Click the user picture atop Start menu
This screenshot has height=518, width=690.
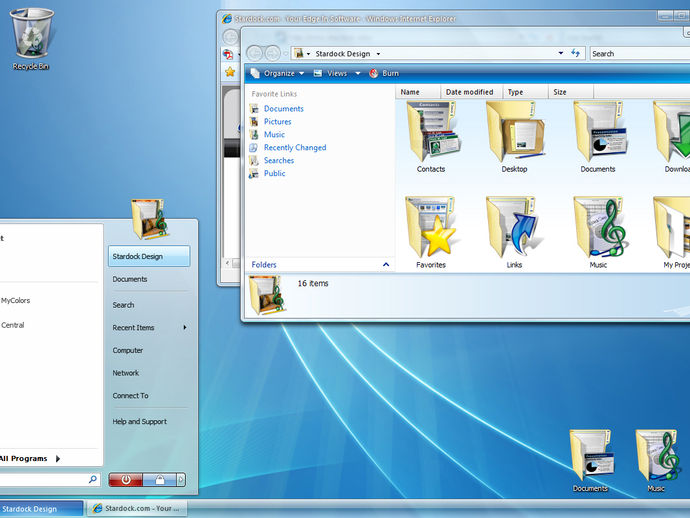point(150,219)
